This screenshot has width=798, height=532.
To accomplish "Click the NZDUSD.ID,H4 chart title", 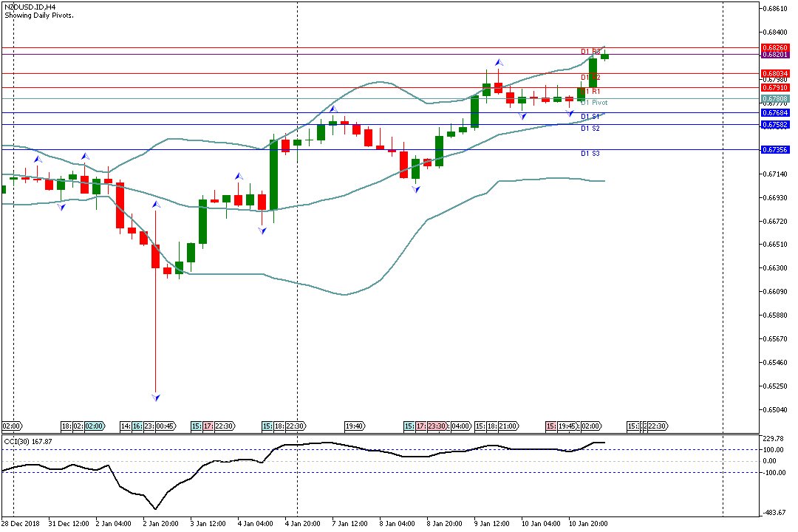I will 30,7.
